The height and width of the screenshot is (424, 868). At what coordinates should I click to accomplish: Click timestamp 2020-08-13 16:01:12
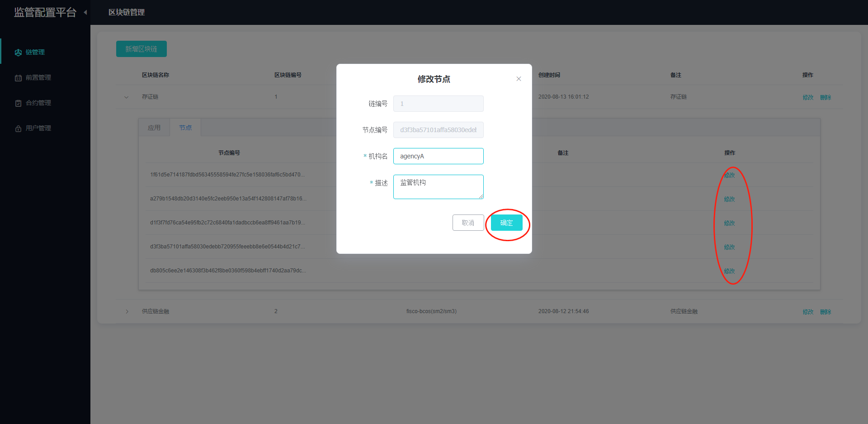click(563, 97)
